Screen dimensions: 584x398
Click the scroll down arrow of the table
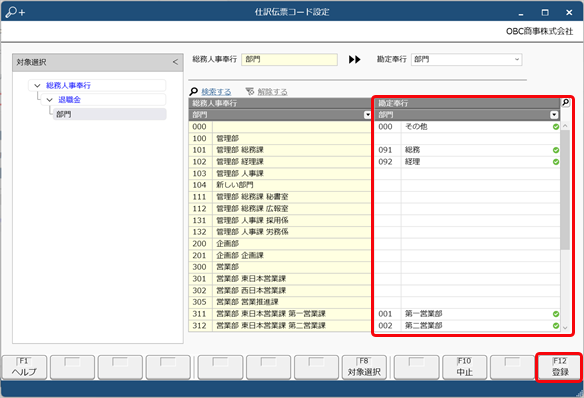pos(565,328)
